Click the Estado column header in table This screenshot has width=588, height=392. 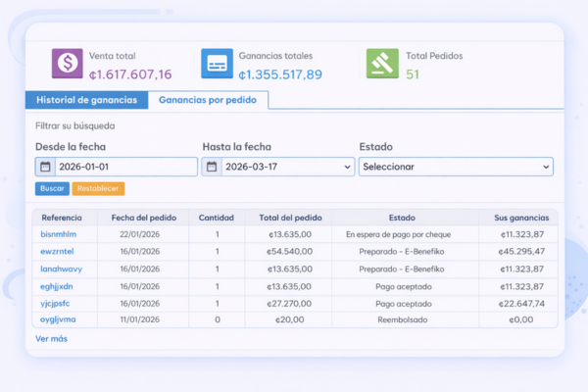[402, 218]
